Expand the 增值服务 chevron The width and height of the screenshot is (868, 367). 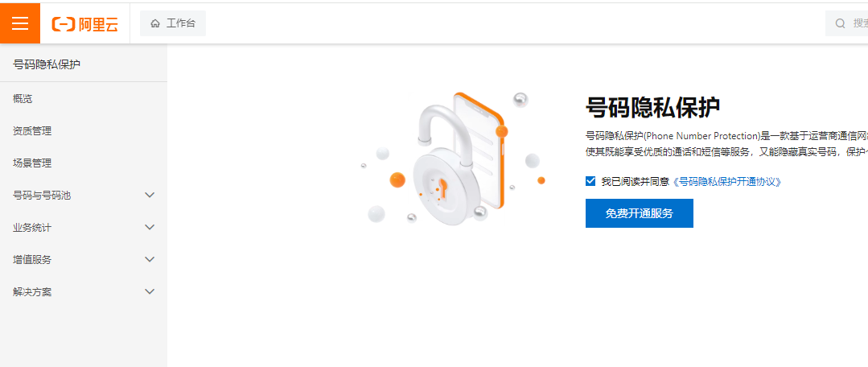tap(150, 259)
